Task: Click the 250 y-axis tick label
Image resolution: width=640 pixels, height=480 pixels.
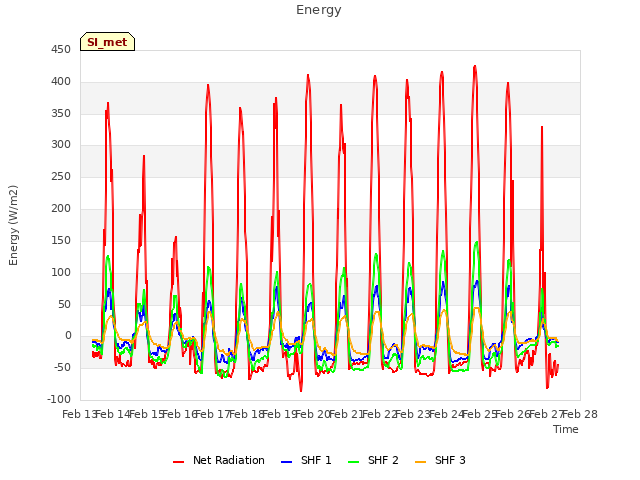Action: tap(61, 177)
